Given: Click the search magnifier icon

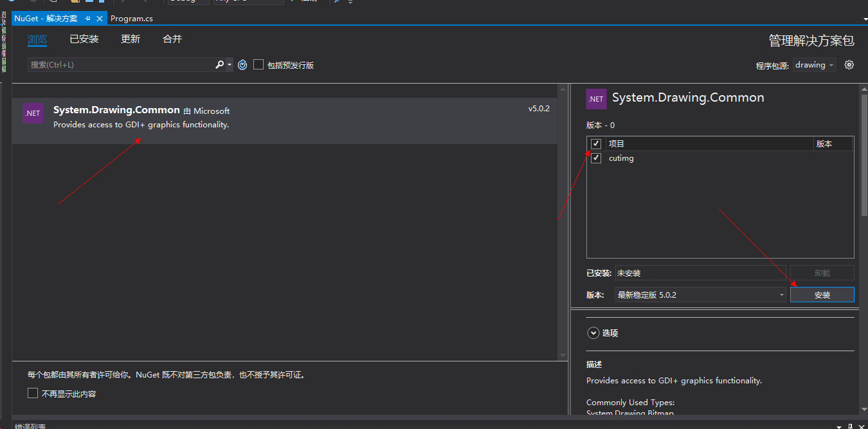Looking at the screenshot, I should [219, 64].
